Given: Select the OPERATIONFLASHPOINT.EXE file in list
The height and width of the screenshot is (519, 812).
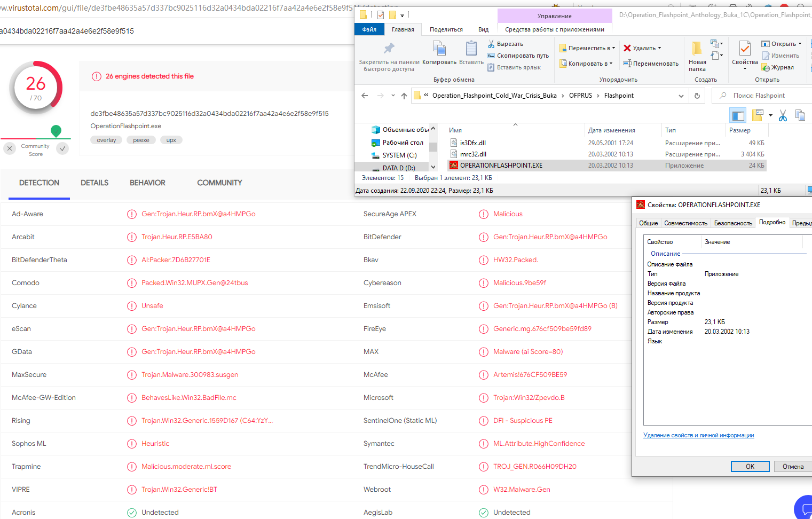Looking at the screenshot, I should (x=501, y=166).
